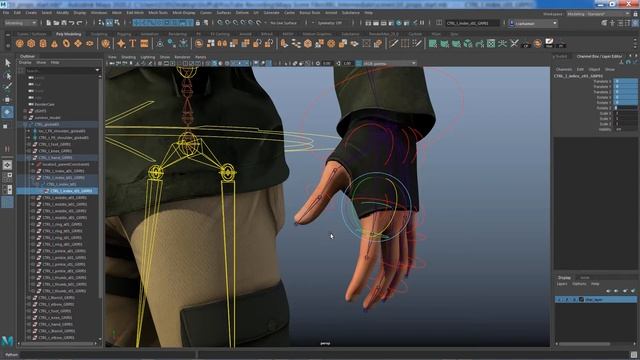Open the viewport Shading menu
Viewport: 640px width, 360px height.
[x=129, y=57]
